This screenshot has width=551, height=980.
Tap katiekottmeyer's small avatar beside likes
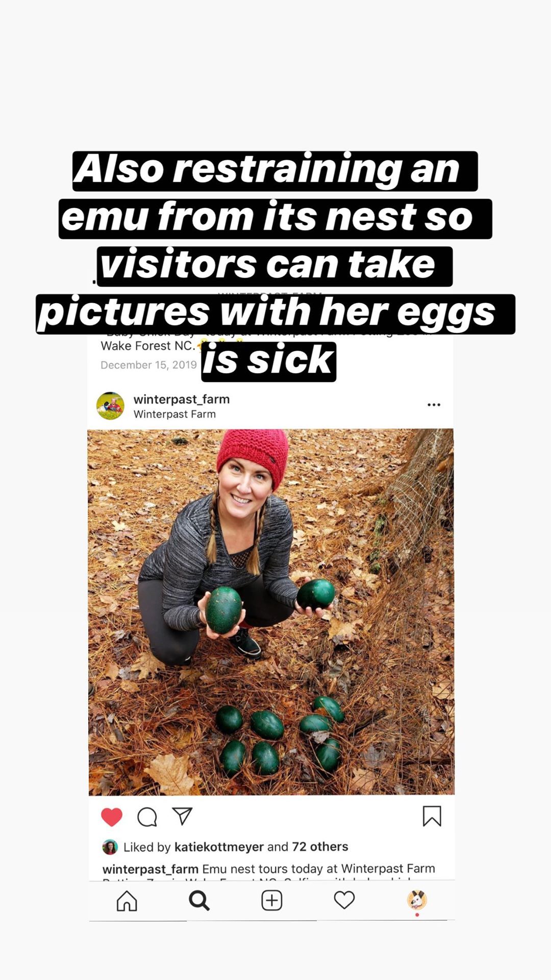click(110, 847)
